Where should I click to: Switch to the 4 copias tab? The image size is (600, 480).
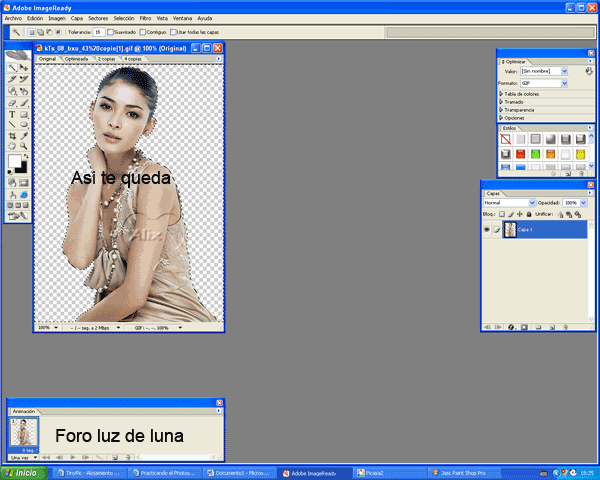pos(133,59)
